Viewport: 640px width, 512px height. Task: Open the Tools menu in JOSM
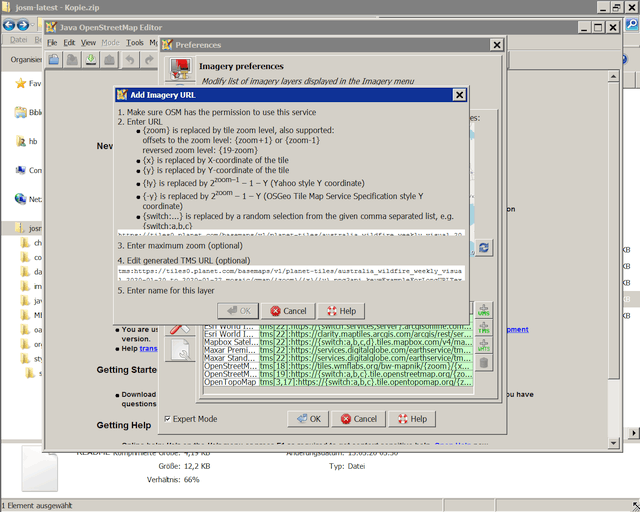point(135,43)
